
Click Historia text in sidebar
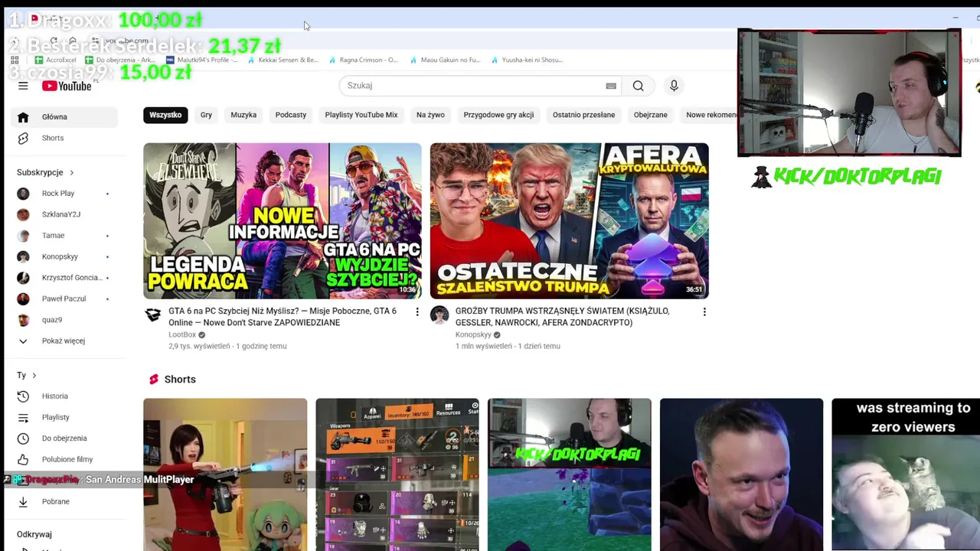(55, 396)
